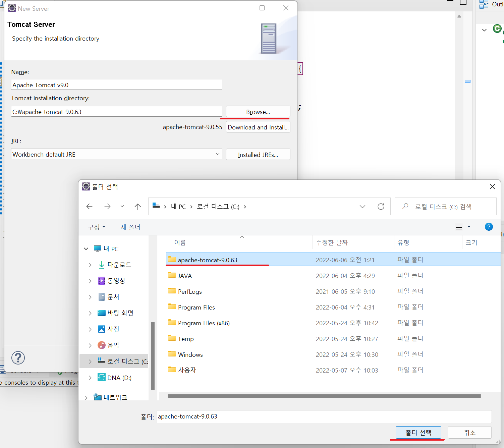The height and width of the screenshot is (448, 504).
Task: Open 다운로드 in navigation pane
Action: [x=119, y=265]
